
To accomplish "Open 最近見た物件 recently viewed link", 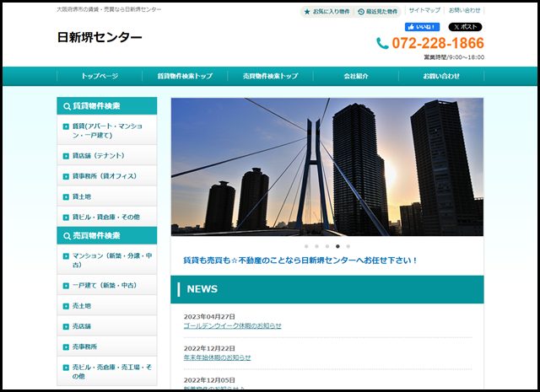I will pos(377,12).
